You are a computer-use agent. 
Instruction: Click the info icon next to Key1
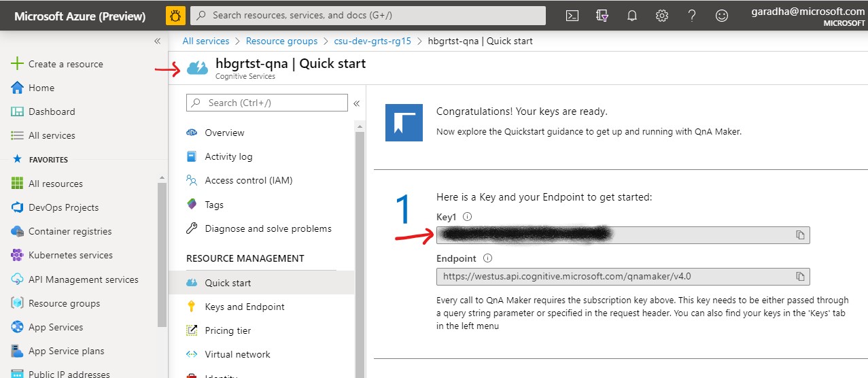point(467,217)
